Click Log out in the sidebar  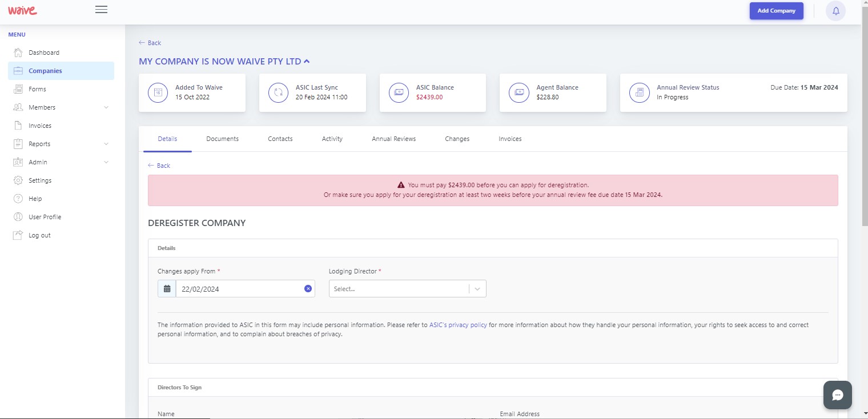(61, 235)
